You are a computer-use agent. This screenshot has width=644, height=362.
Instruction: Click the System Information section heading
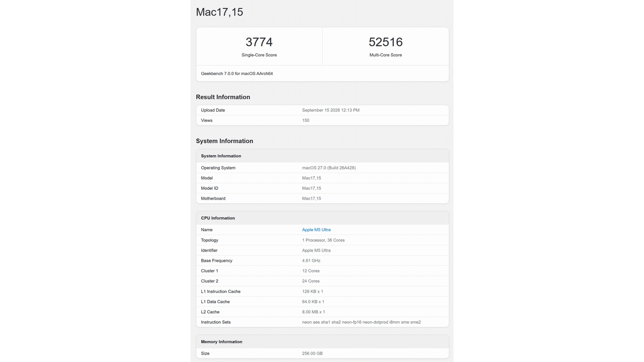pyautogui.click(x=224, y=141)
